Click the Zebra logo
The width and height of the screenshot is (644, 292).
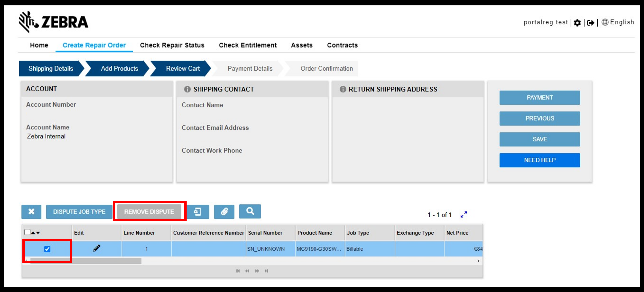click(x=54, y=22)
